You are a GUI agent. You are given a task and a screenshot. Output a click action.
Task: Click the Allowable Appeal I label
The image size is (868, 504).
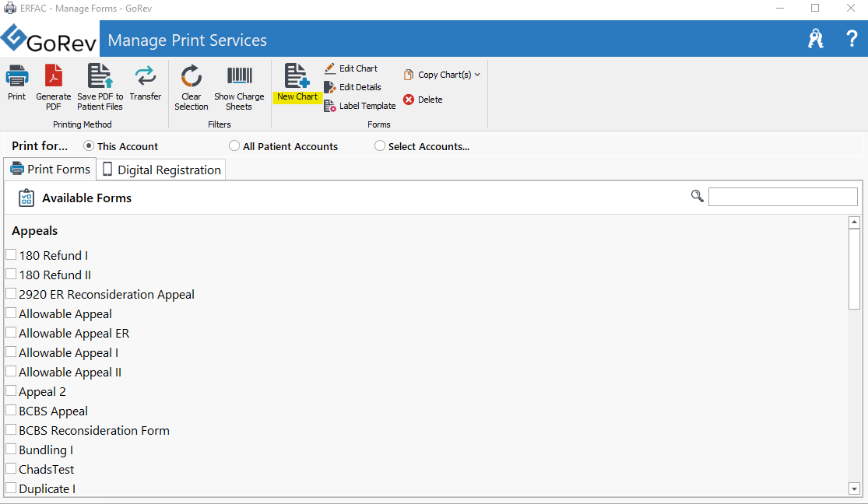pyautogui.click(x=69, y=353)
